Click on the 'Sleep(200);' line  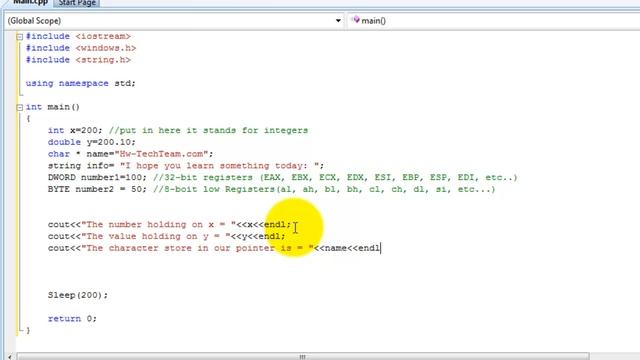tap(78, 295)
